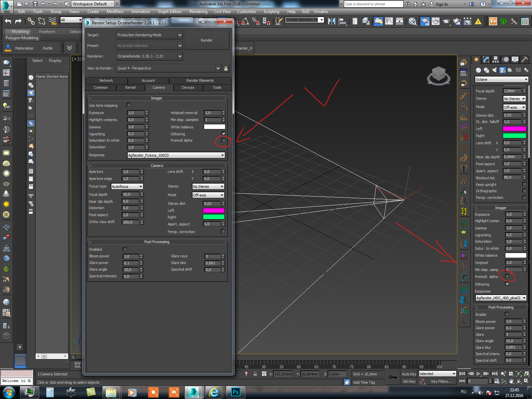532x399 pixels.
Task: Uncheck Dithering in Render Setup Imager
Action: (223, 134)
